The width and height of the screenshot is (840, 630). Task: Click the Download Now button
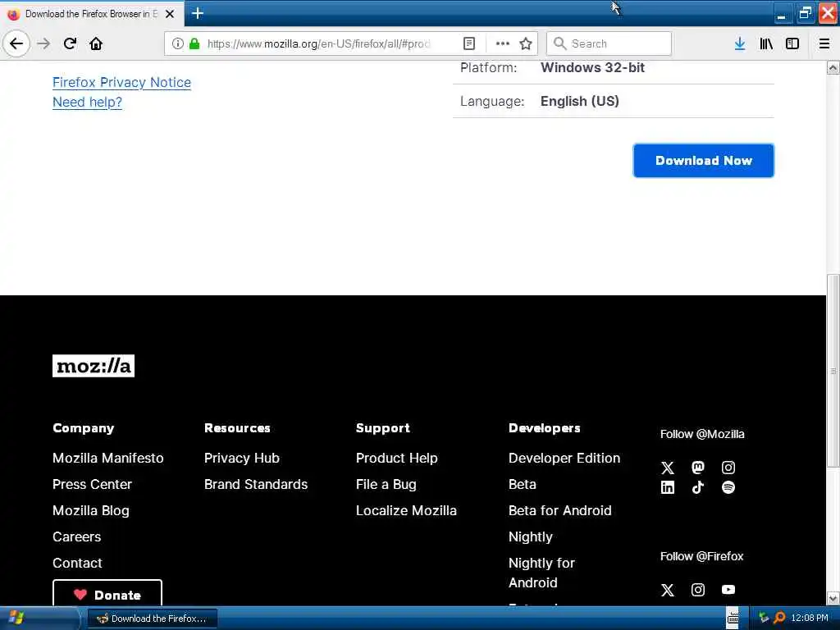coord(703,161)
